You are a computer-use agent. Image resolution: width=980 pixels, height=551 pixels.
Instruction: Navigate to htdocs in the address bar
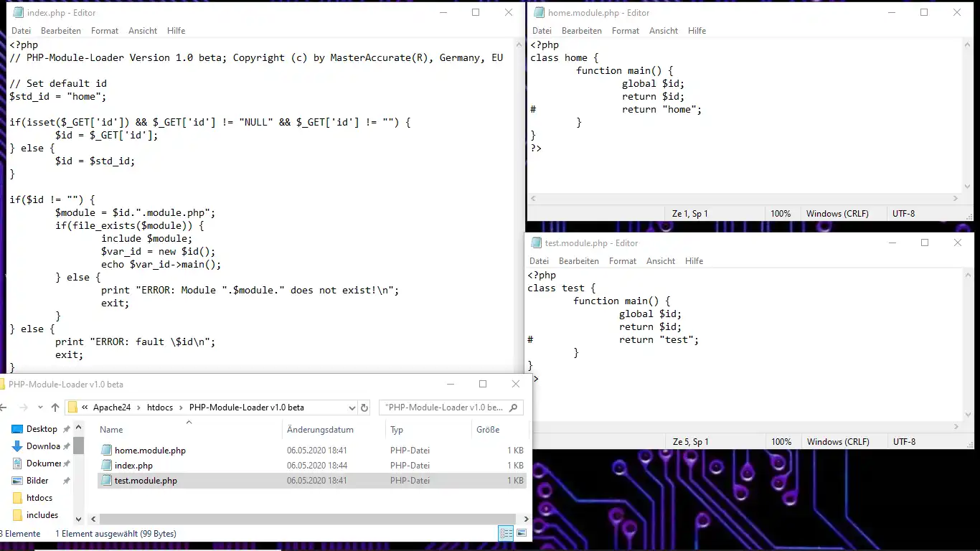click(160, 408)
